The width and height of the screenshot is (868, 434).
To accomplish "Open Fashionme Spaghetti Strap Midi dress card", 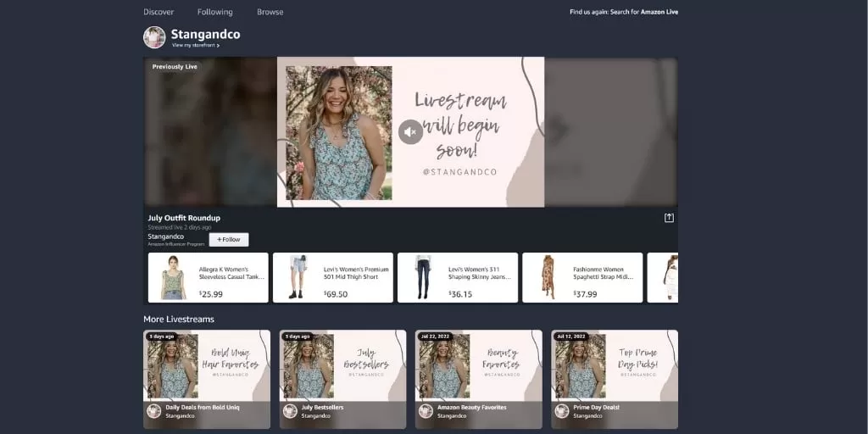I will 582,277.
